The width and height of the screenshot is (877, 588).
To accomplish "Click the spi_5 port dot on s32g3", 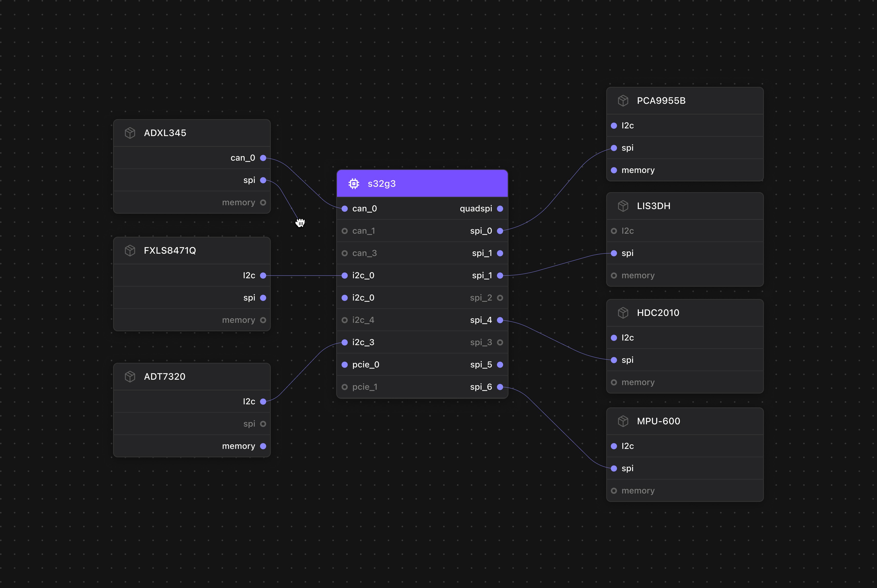I will (500, 365).
